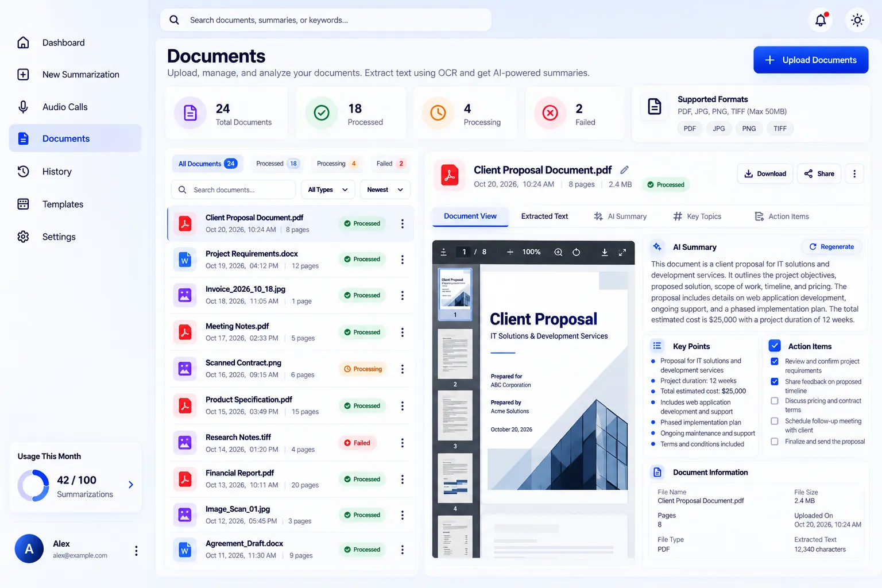Open options menu for Scanned Contract.png

(x=403, y=369)
